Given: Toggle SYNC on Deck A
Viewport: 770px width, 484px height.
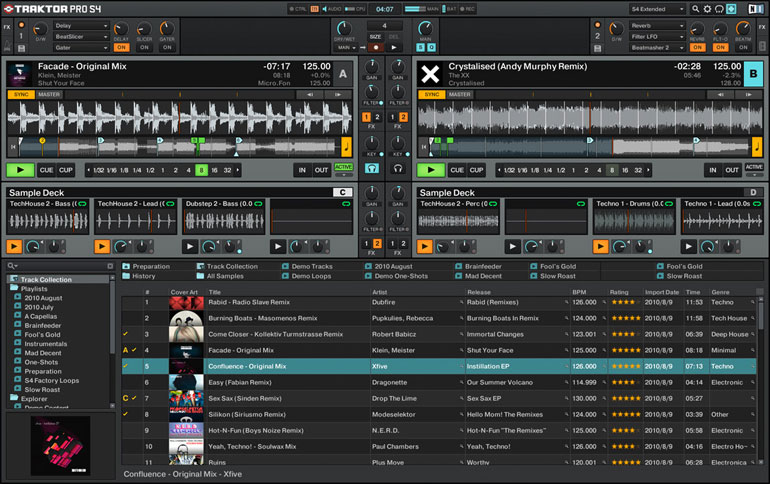Looking at the screenshot, I should [19, 95].
